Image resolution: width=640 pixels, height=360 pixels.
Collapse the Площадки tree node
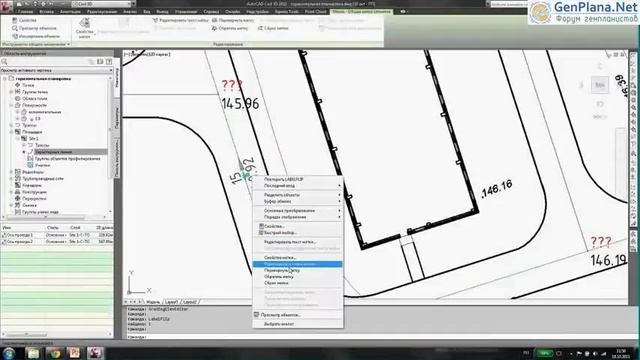point(11,132)
